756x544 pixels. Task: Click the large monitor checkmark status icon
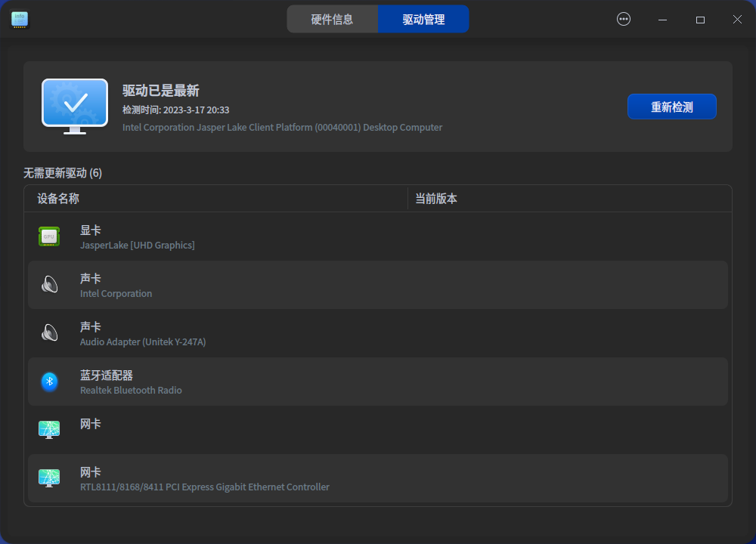pyautogui.click(x=75, y=107)
